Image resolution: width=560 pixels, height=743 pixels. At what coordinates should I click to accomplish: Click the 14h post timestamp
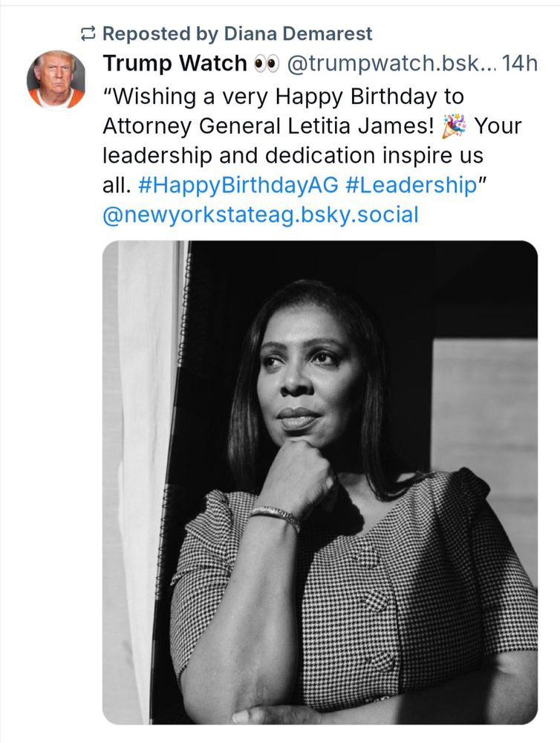[x=520, y=64]
